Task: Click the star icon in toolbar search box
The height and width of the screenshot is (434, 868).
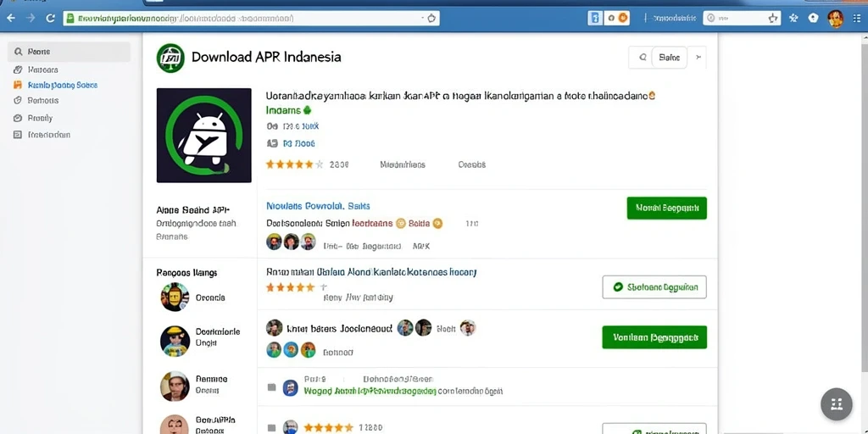Action: coord(773,19)
